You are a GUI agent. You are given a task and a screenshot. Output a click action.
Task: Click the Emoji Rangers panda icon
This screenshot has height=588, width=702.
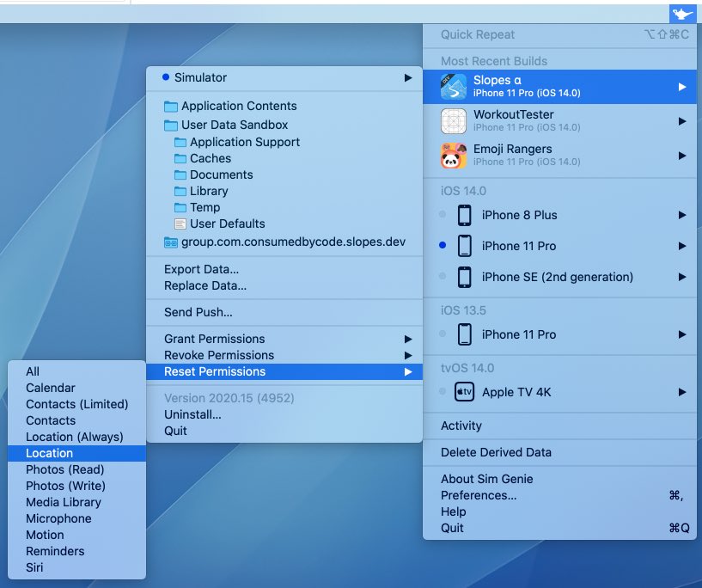click(x=454, y=156)
